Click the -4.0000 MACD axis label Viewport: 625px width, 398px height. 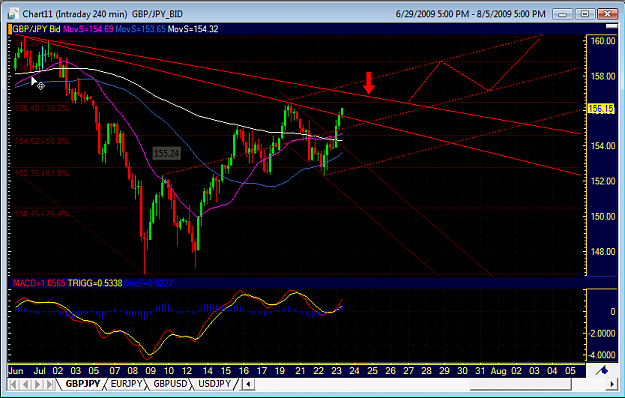(x=602, y=355)
